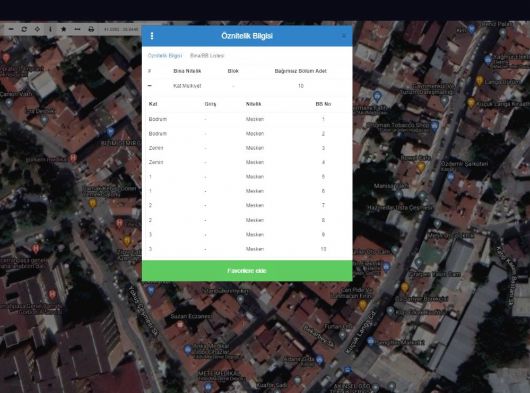Image resolution: width=530 pixels, height=393 pixels.
Task: Switch to the Öznitelik Bilgisi tab
Action: [x=165, y=56]
